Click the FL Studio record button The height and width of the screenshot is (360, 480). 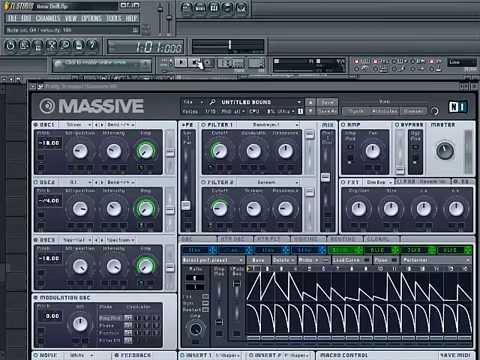tap(208, 62)
